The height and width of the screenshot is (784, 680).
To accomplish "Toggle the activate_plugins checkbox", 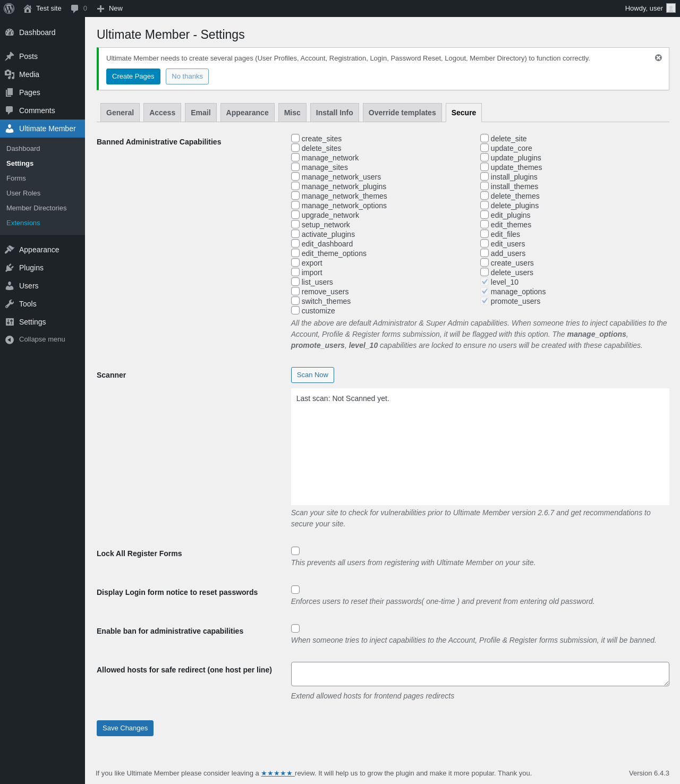I will (295, 234).
